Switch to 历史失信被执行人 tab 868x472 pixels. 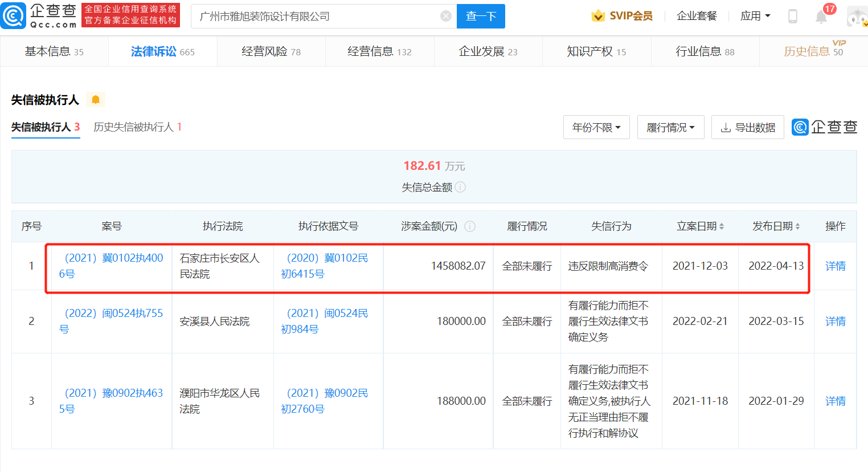click(x=138, y=127)
